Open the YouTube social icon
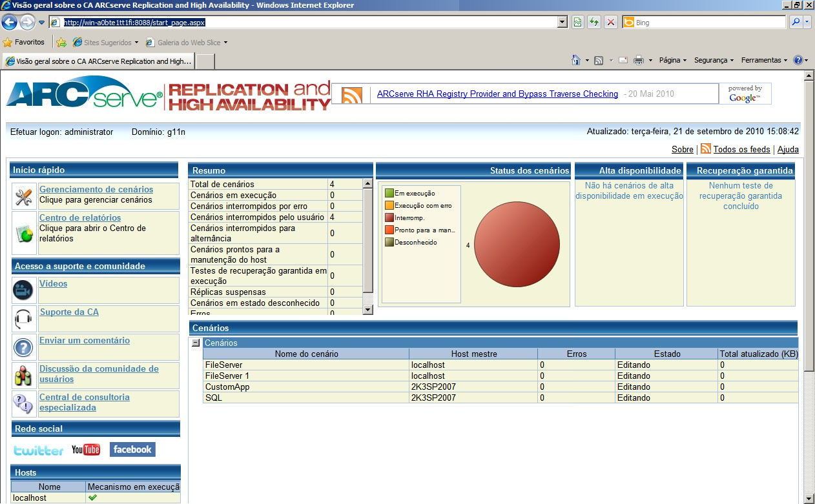The width and height of the screenshot is (815, 504). pos(86,450)
